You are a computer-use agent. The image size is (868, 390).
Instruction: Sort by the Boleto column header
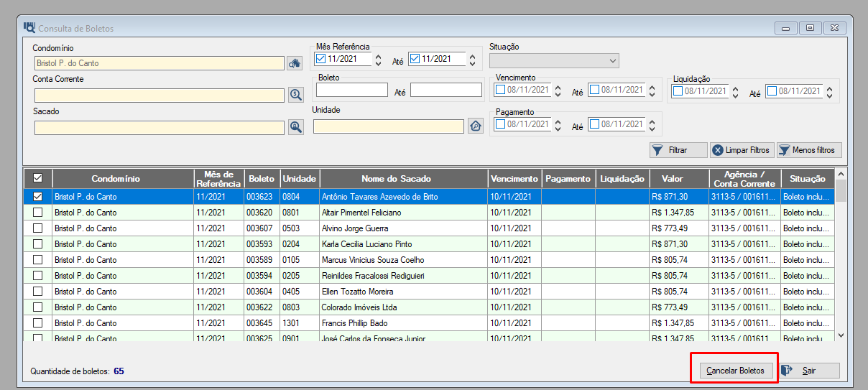pyautogui.click(x=262, y=178)
